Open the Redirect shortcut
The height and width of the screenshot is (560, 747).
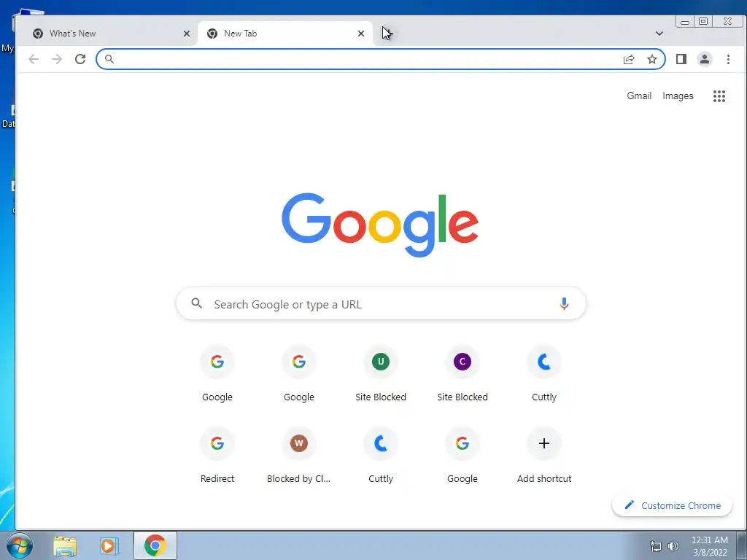(217, 456)
